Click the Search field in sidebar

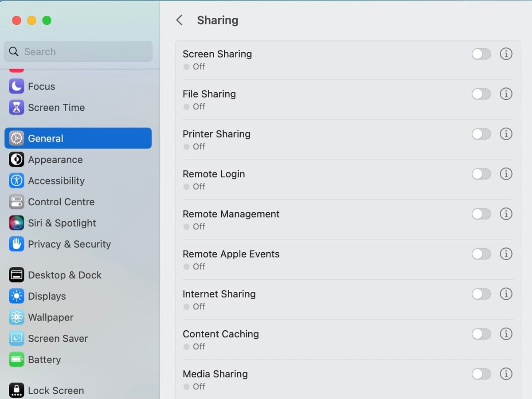(x=78, y=51)
